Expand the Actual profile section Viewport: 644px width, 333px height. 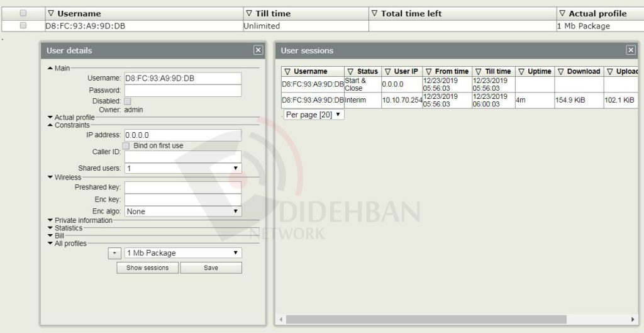pos(50,117)
